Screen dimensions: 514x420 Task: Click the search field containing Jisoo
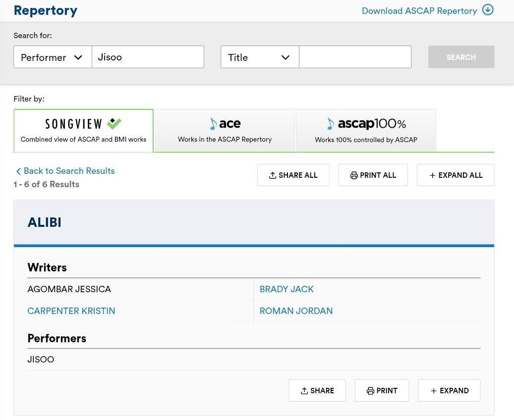(148, 57)
